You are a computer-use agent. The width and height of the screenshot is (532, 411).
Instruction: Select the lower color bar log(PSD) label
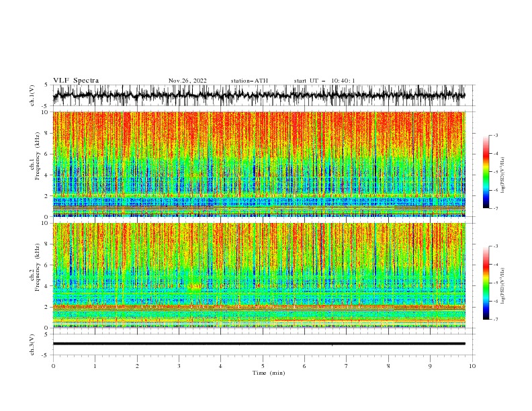(x=502, y=286)
